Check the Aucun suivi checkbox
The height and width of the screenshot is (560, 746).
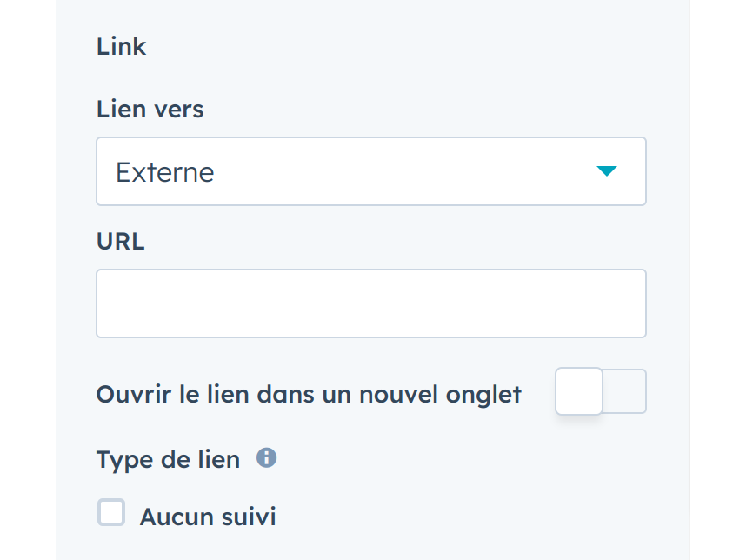(111, 512)
